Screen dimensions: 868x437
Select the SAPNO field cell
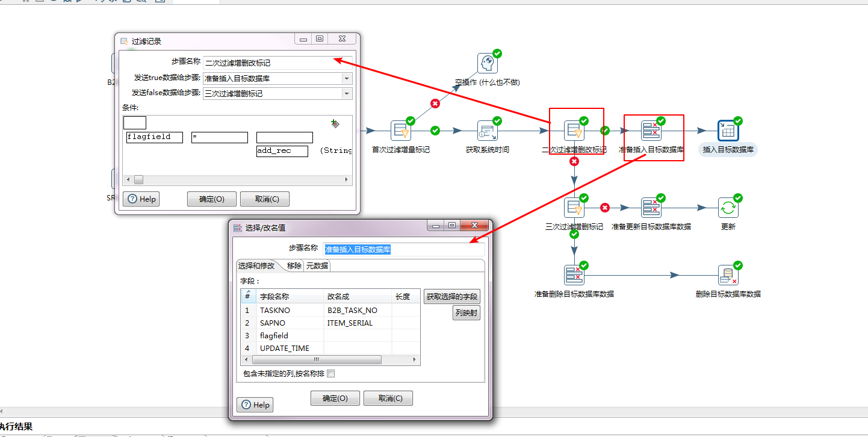coord(290,323)
